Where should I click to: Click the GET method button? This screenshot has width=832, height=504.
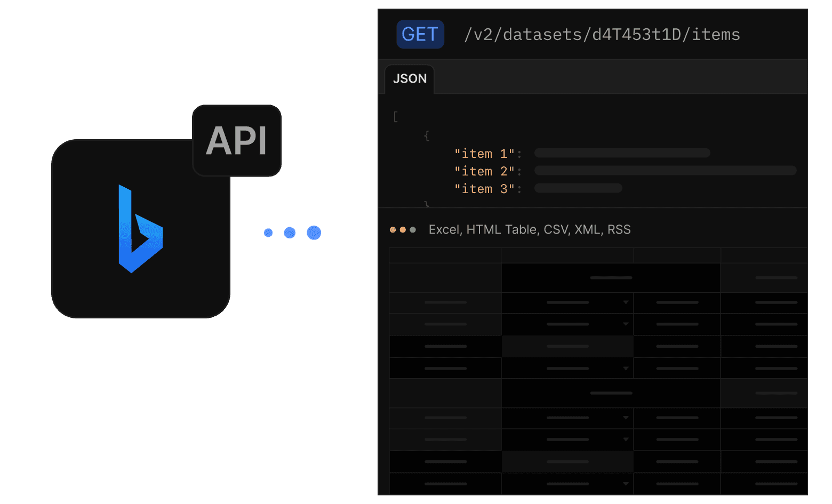[x=420, y=34]
